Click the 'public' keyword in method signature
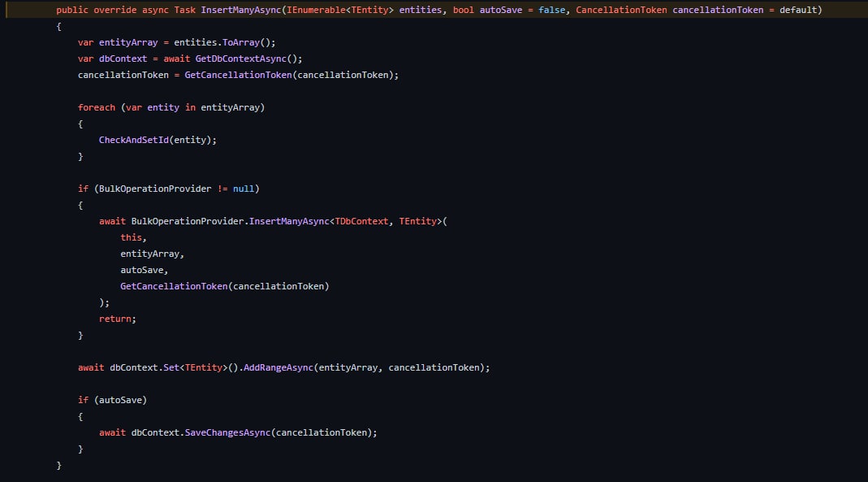868x482 pixels. [x=72, y=10]
